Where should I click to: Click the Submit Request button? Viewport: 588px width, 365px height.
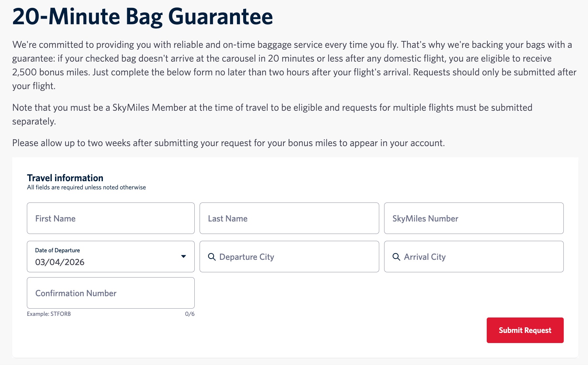click(x=525, y=330)
